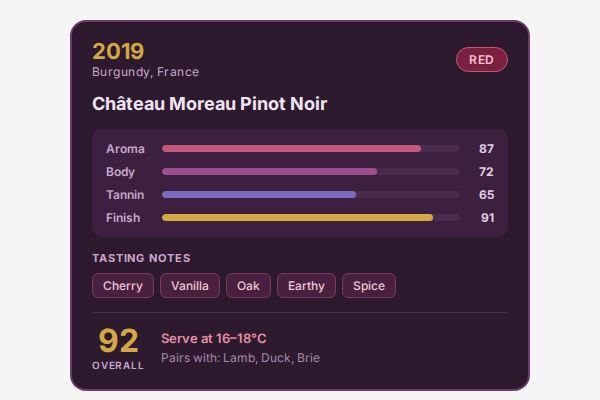This screenshot has width=600, height=400.
Task: Click the Château Moreau Pinot Noir title
Action: tap(209, 104)
